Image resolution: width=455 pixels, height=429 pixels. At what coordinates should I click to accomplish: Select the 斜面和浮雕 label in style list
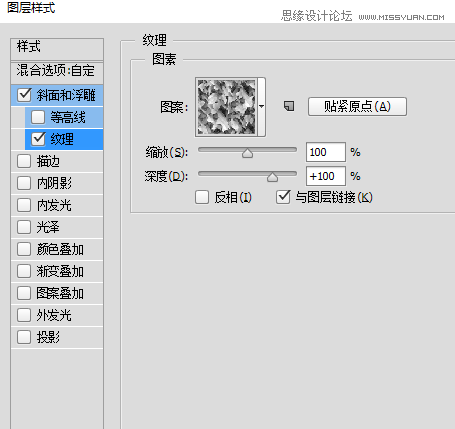(66, 95)
